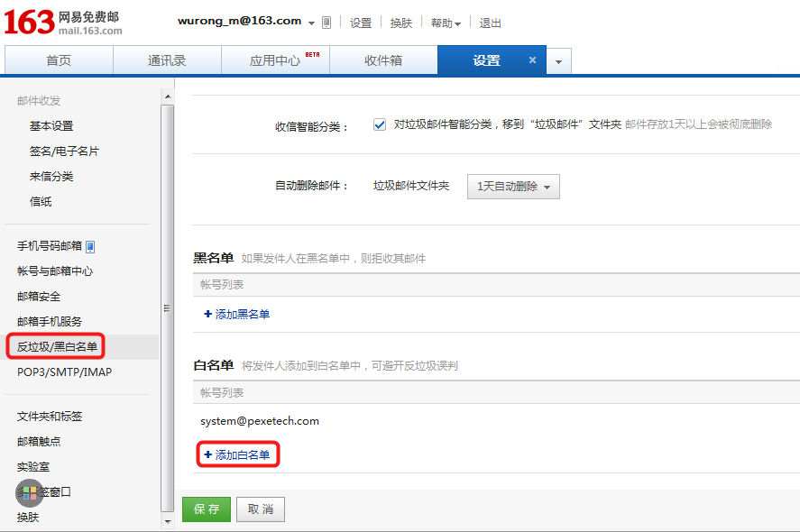Viewport: 800px width, 532px height.
Task: Click the plus icon for 添加白名单
Action: [207, 454]
